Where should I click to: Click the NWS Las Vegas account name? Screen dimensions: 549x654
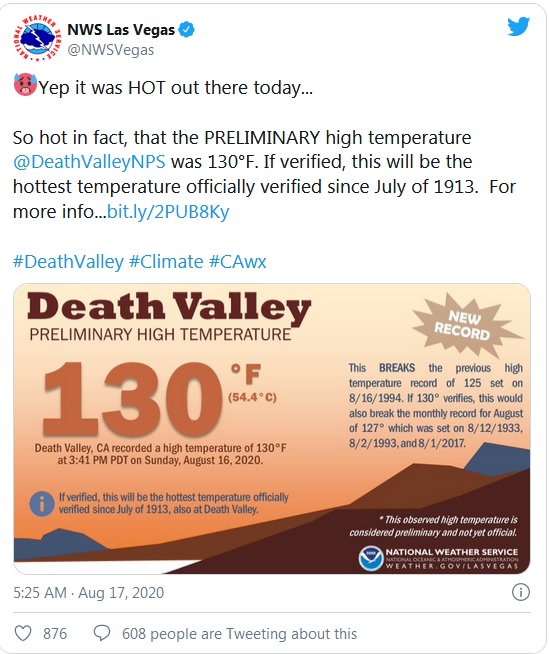pos(121,30)
